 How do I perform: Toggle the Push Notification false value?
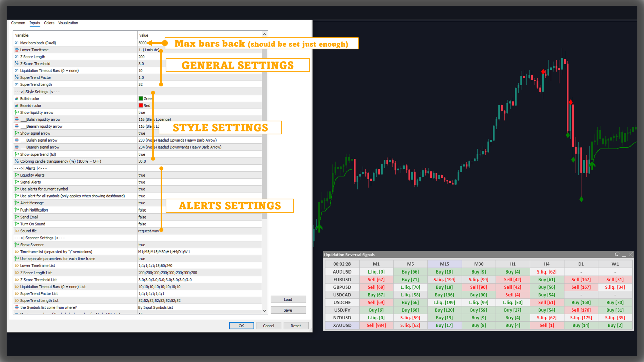click(x=142, y=210)
